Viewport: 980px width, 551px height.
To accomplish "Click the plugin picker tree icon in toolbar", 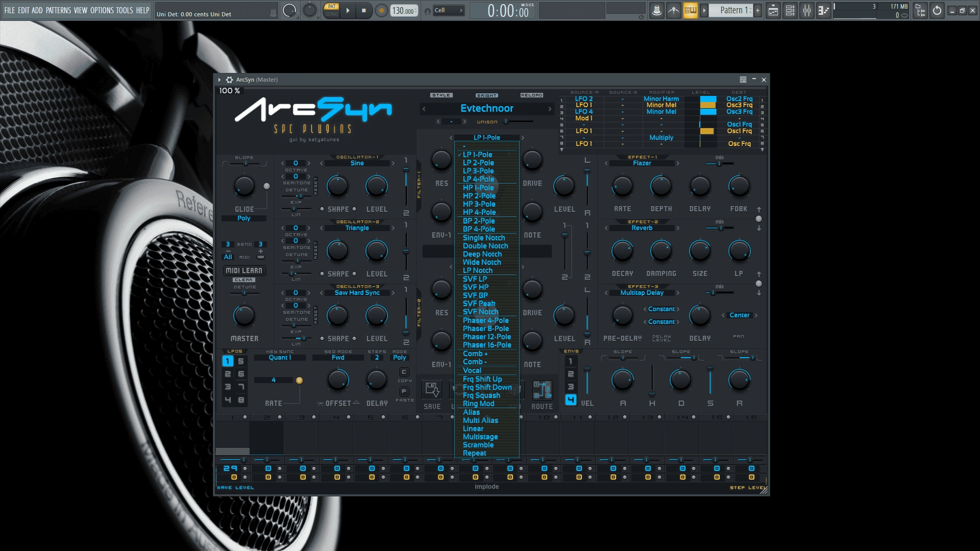I will point(921,10).
